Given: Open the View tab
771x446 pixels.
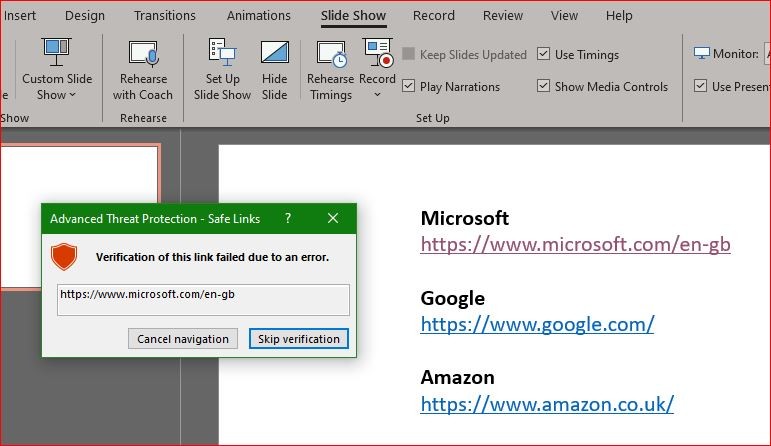Looking at the screenshot, I should pos(564,16).
